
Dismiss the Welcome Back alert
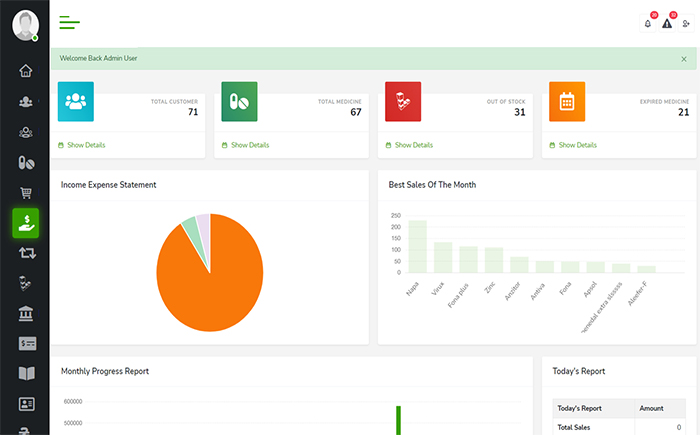[684, 59]
